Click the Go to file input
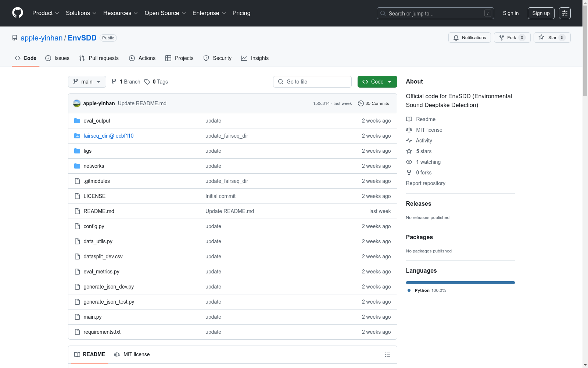The image size is (588, 368). pos(312,82)
